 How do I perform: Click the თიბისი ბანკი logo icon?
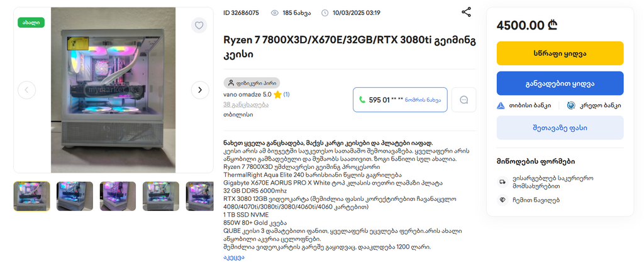pyautogui.click(x=500, y=105)
